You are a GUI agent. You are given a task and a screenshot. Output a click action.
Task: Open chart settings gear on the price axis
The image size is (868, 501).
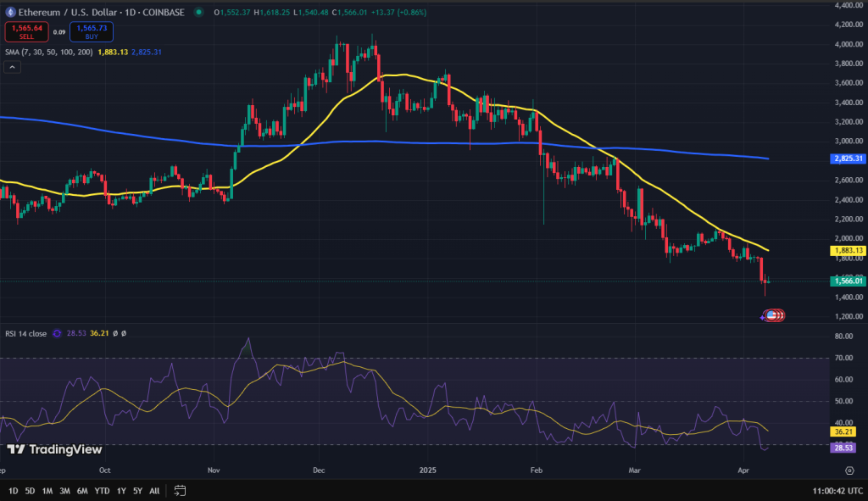849,470
